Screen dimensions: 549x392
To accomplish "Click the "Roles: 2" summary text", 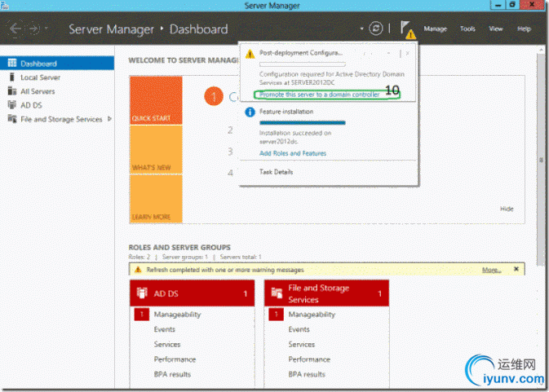I will (x=139, y=257).
